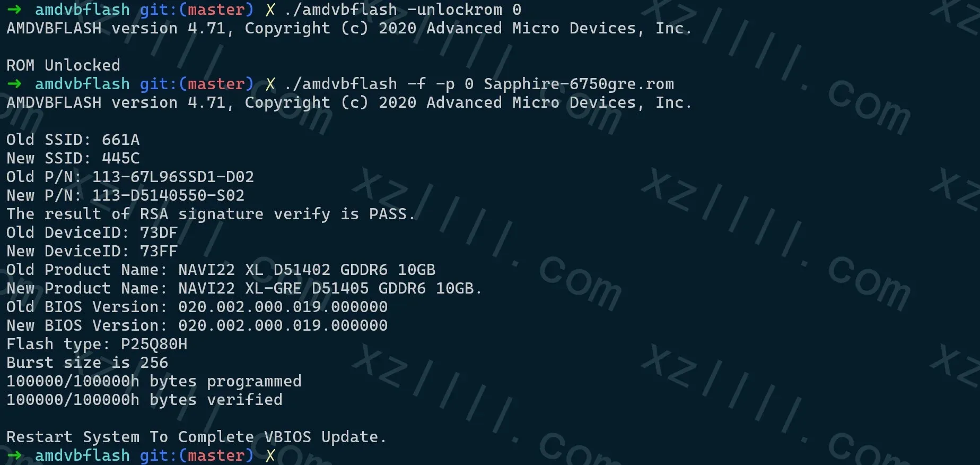
Task: Click the flash type P25Q80H text
Action: (154, 344)
